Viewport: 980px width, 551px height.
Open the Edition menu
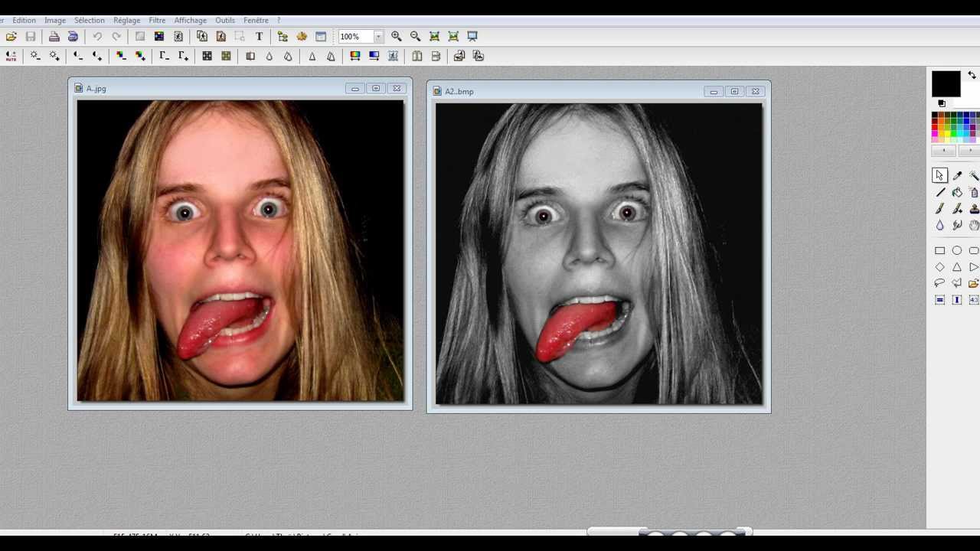(x=24, y=20)
